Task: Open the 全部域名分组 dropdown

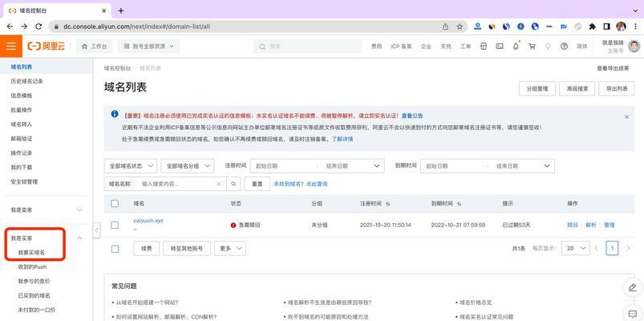Action: click(x=188, y=165)
